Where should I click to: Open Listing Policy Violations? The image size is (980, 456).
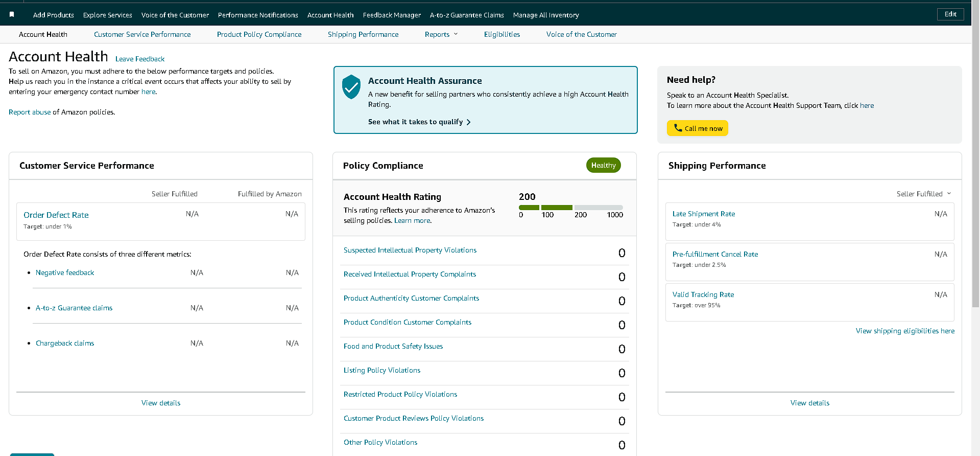[382, 370]
